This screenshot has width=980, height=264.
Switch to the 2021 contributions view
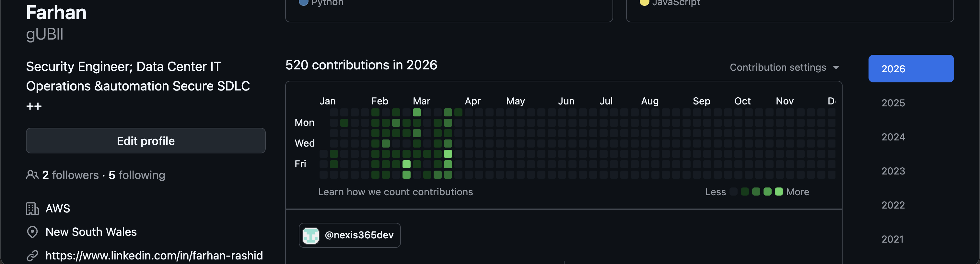[893, 239]
